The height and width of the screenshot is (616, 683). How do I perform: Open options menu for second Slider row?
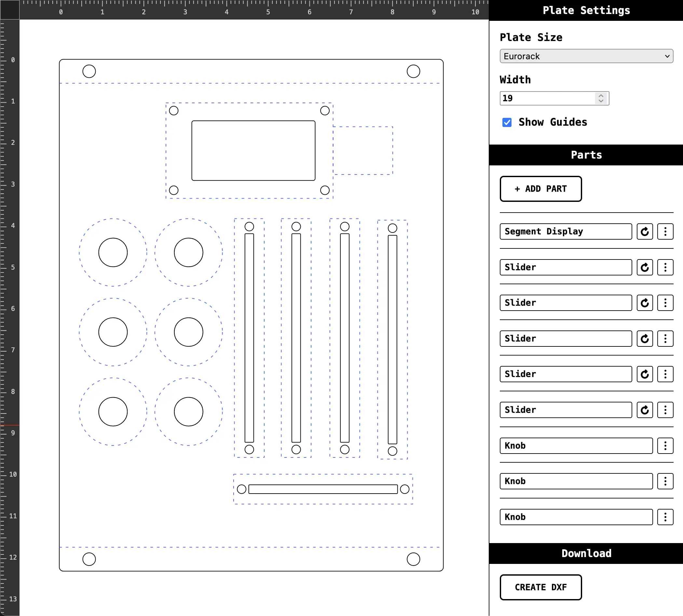665,303
